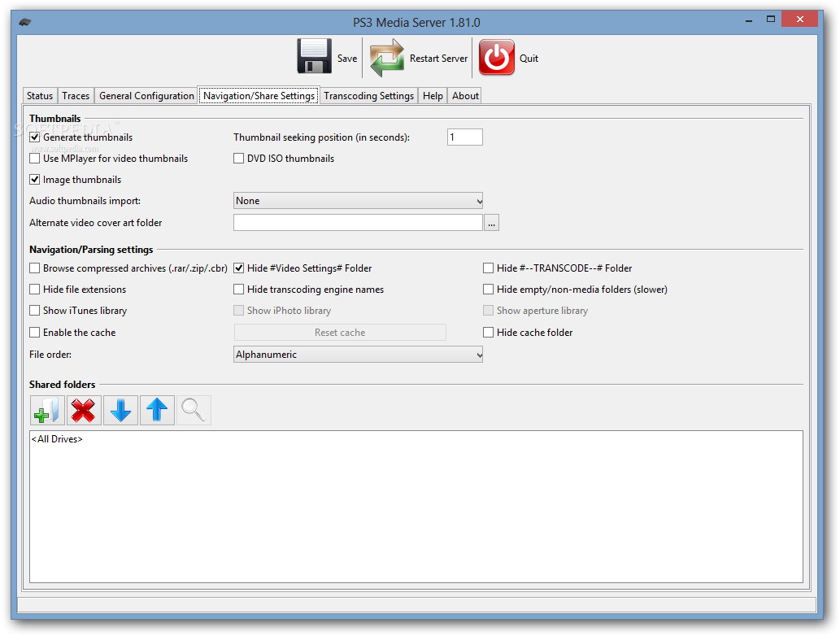Enable Hide empty/non-media folders (slower)
The height and width of the screenshot is (636, 840).
click(488, 290)
